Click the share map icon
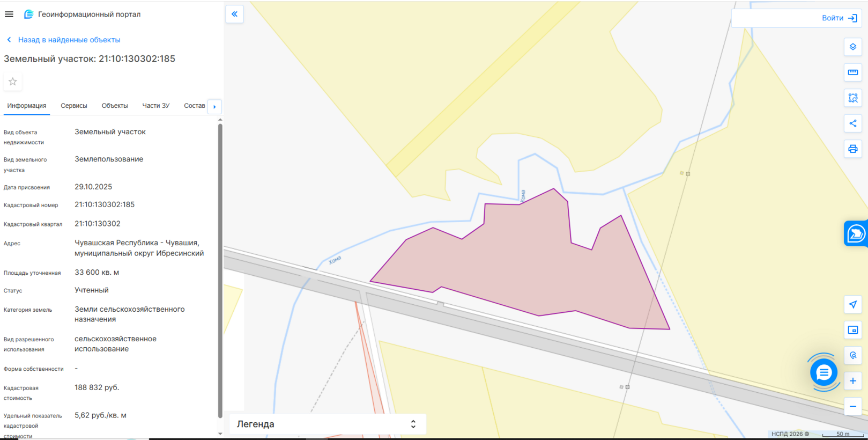 [852, 123]
